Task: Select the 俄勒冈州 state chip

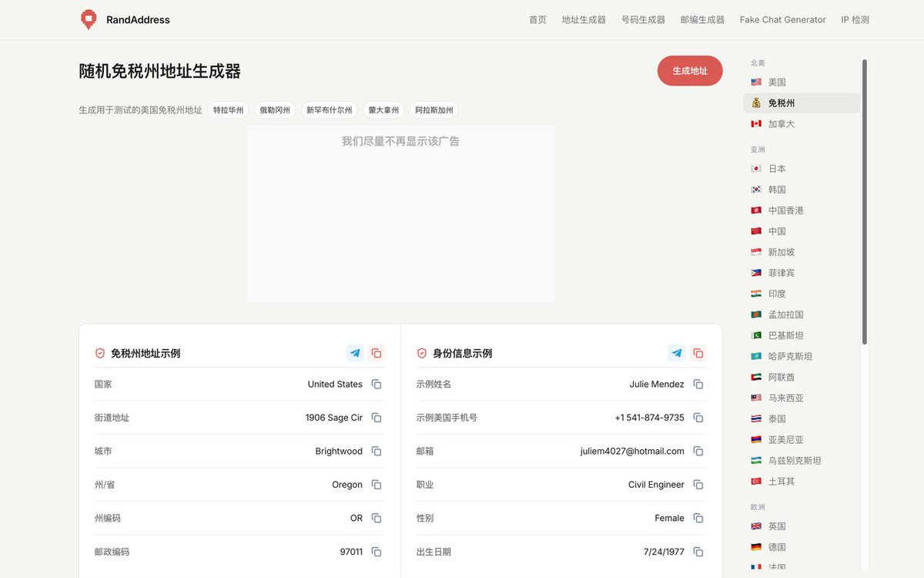Action: (275, 110)
